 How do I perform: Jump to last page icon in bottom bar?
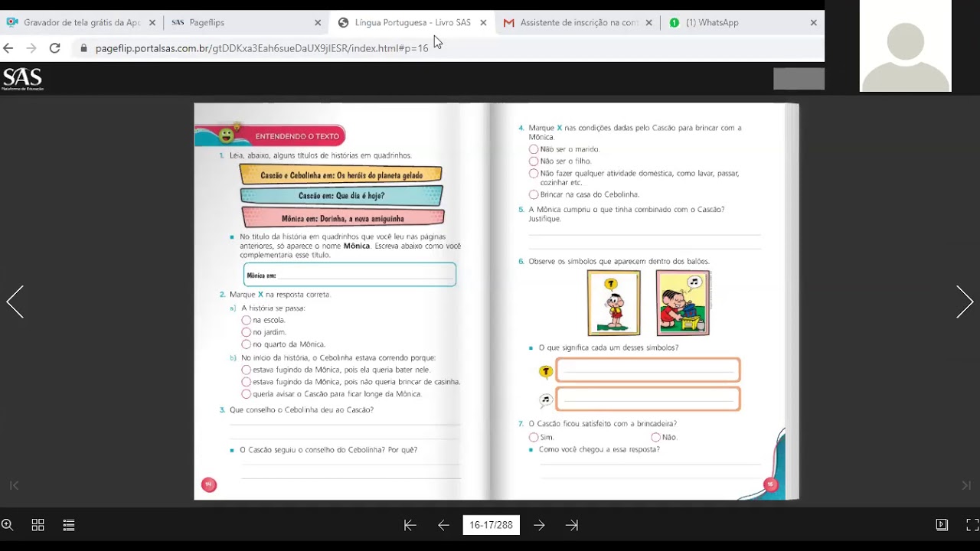[x=572, y=525]
